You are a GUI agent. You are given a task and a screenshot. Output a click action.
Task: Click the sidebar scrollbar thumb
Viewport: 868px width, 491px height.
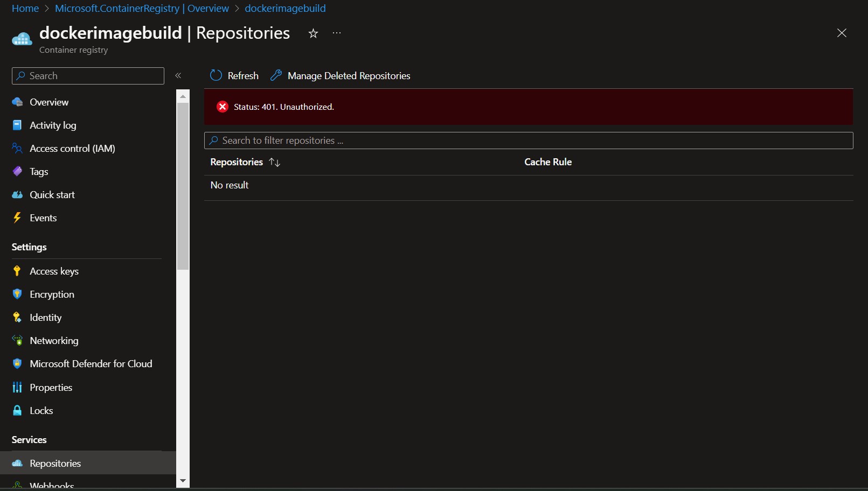(x=183, y=186)
